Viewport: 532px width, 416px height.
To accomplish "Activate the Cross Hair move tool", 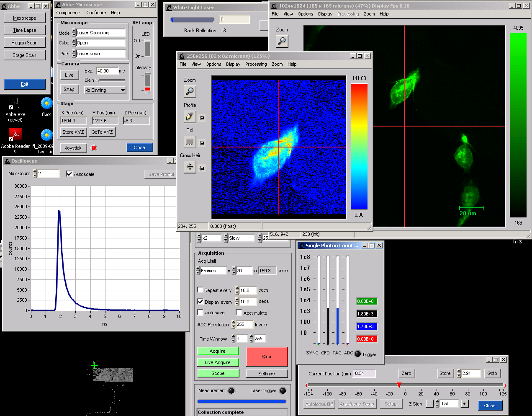I will [x=190, y=167].
